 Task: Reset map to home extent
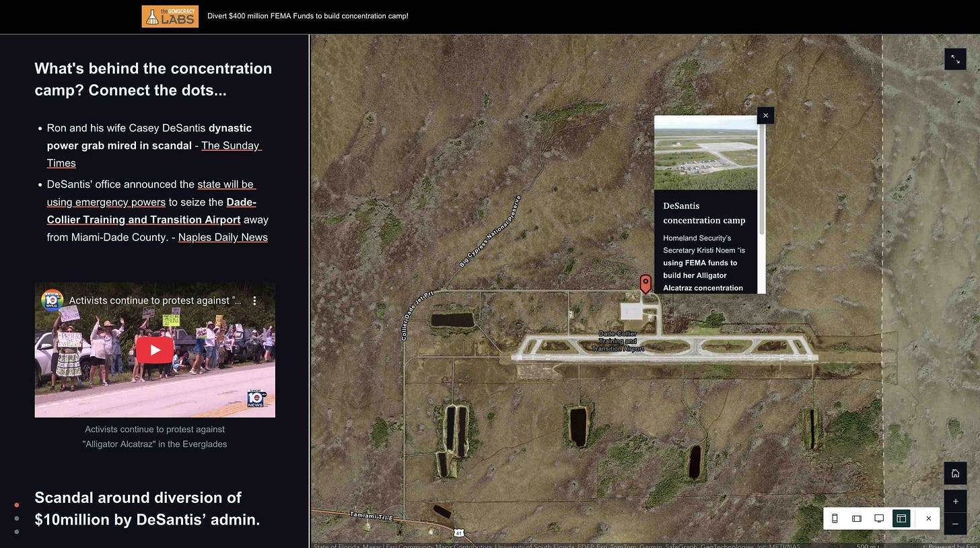coord(955,473)
